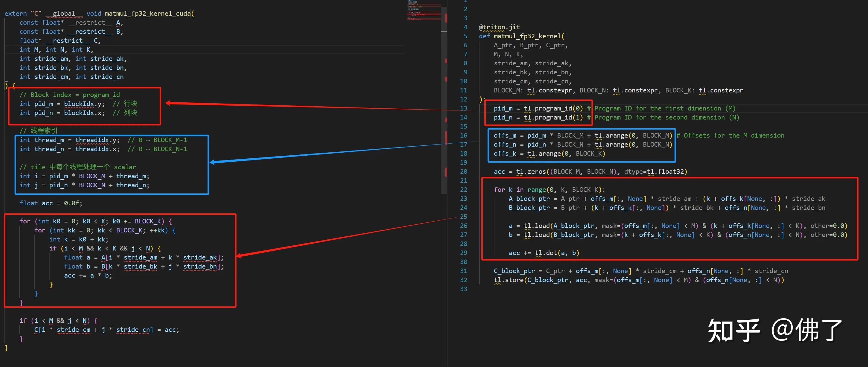Click threadIdx.x in thread_n declaration

point(97,149)
